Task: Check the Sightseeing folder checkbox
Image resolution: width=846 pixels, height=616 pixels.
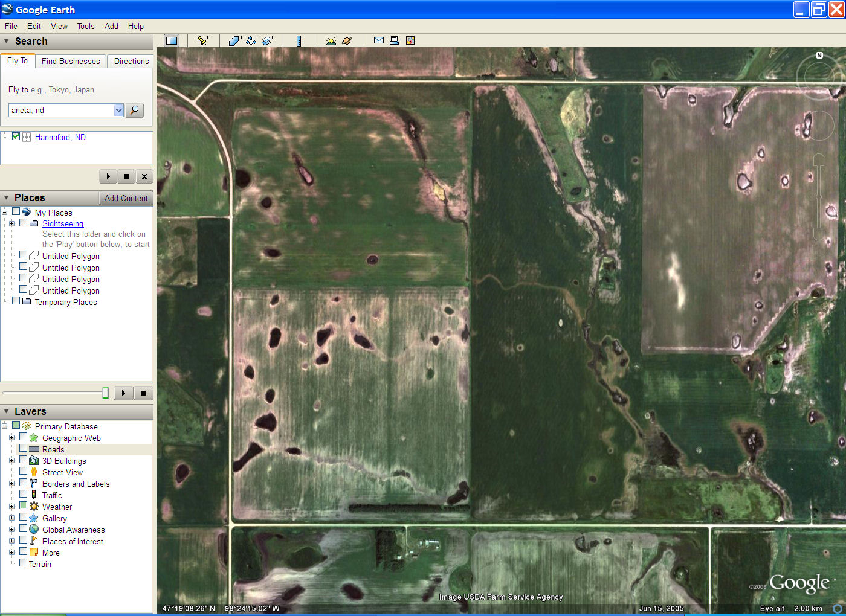Action: click(23, 223)
